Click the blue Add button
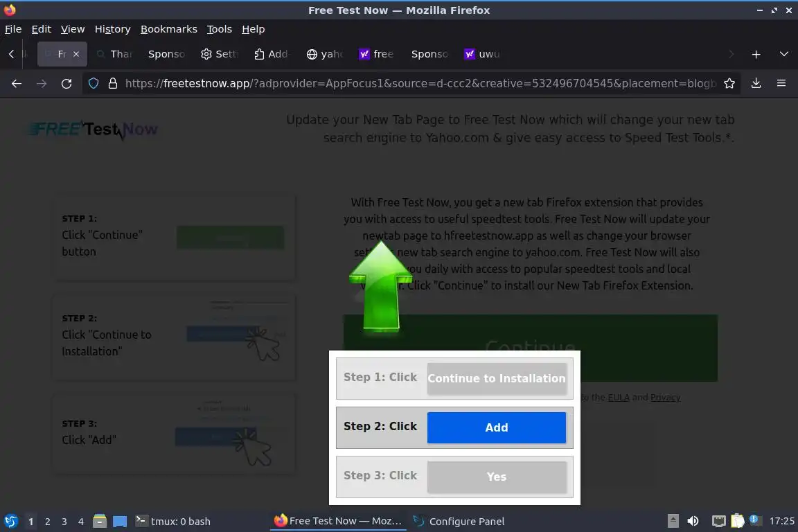The image size is (798, 532). 496,427
